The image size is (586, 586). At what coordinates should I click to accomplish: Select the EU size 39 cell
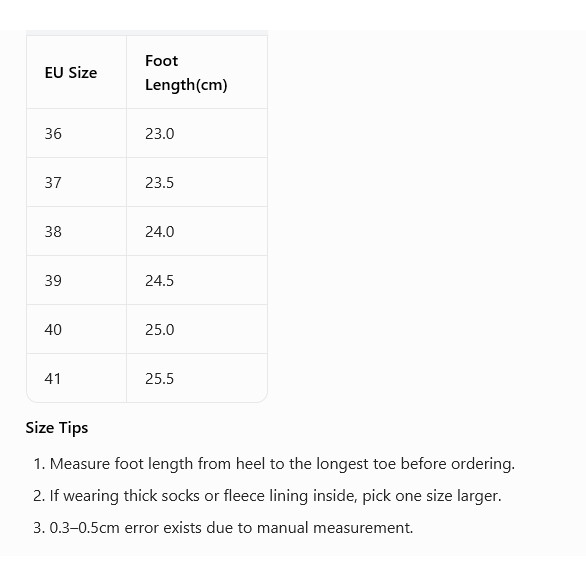click(x=76, y=280)
